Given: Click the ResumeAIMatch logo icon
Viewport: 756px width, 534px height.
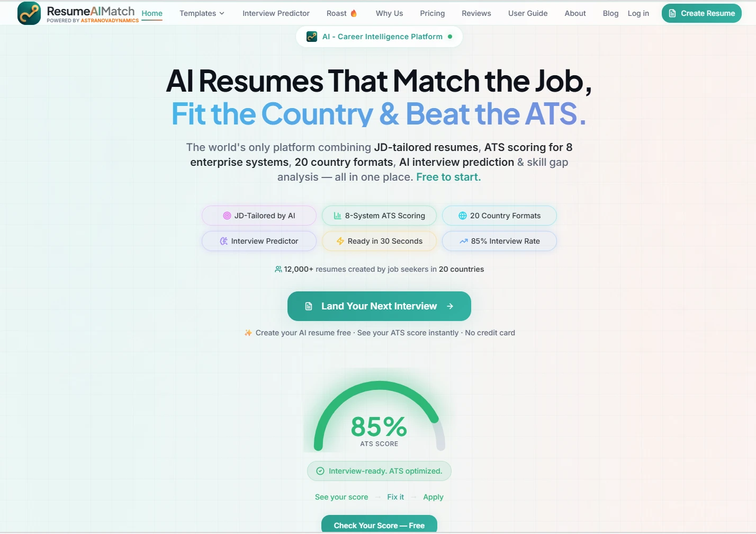Looking at the screenshot, I should [x=29, y=13].
